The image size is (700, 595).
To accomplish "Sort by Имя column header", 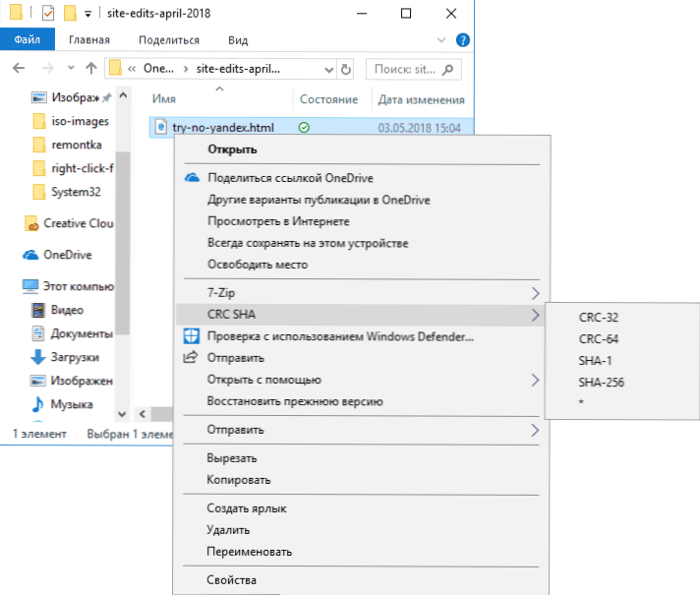I will coord(164,98).
